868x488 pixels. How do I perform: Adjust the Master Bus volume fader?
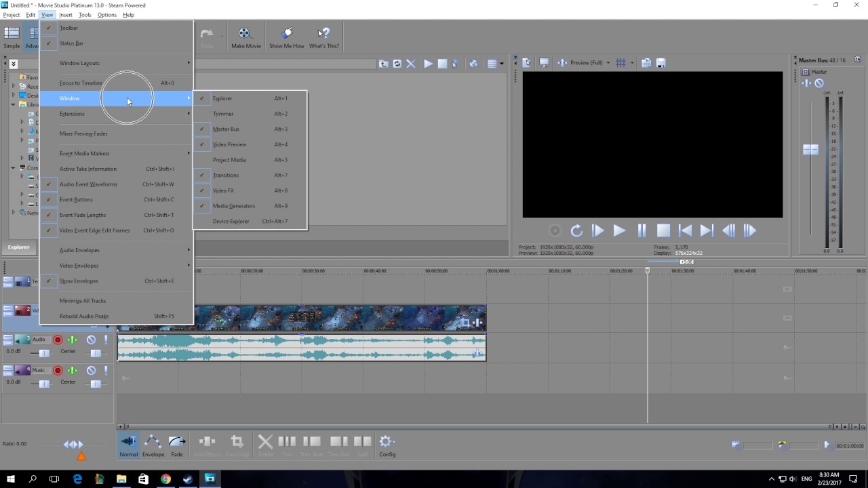tap(810, 149)
